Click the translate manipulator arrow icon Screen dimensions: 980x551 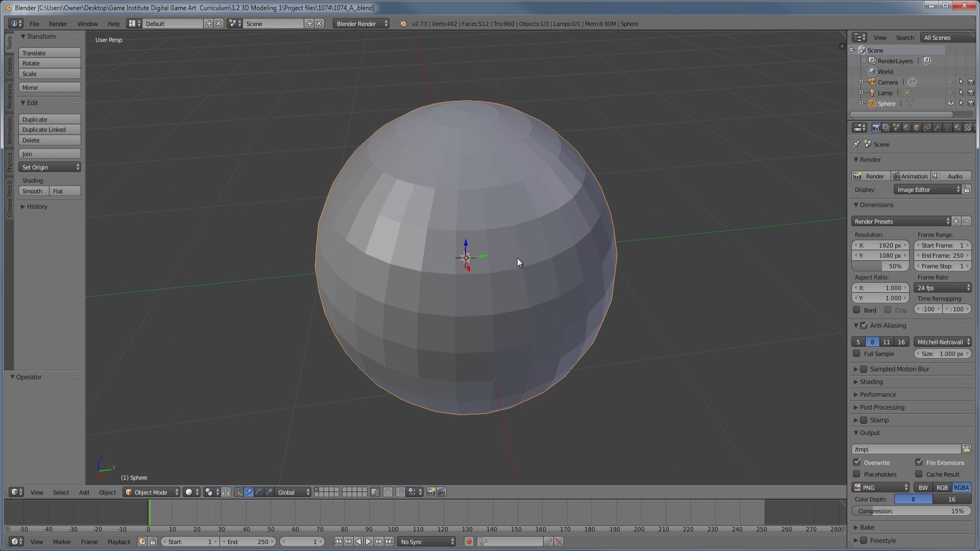pos(249,492)
